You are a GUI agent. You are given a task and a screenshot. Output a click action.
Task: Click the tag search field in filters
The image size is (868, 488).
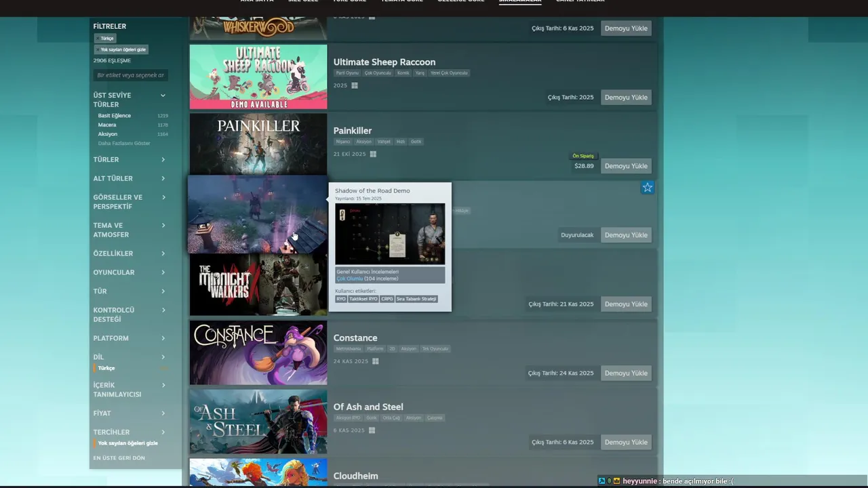click(x=131, y=75)
